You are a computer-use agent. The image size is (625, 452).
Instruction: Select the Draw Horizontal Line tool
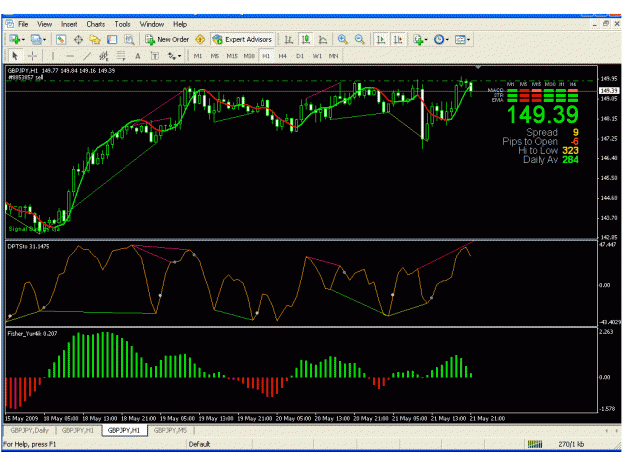[70, 56]
